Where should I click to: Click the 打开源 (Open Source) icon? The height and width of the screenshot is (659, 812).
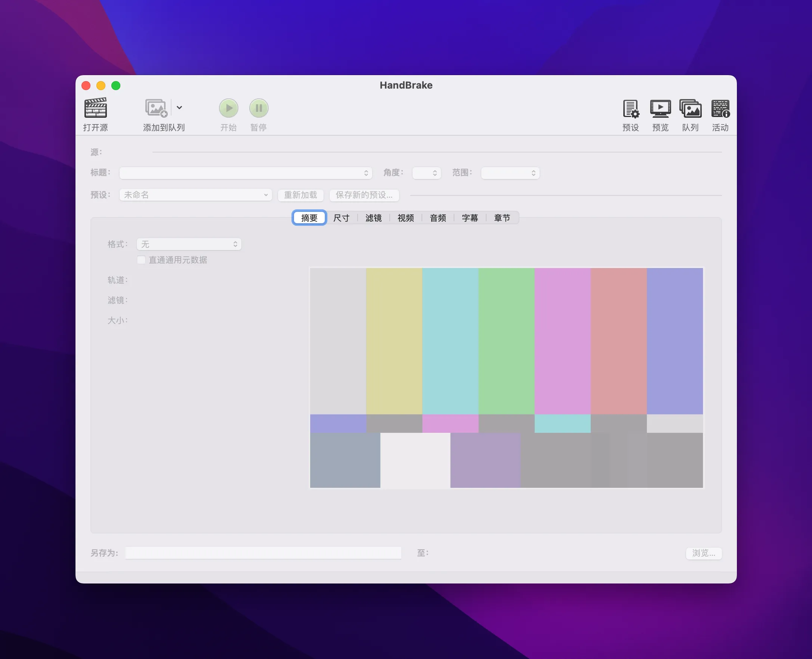[96, 113]
